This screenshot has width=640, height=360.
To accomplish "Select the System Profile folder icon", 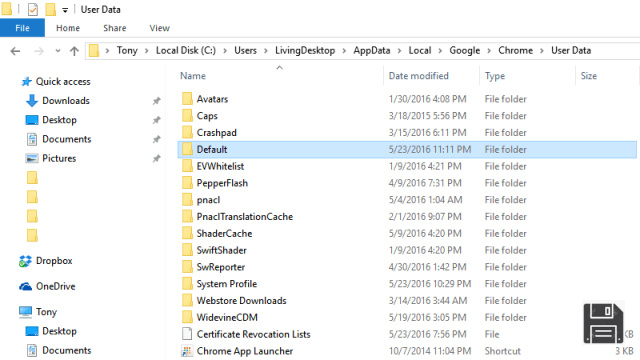I will pos(187,284).
